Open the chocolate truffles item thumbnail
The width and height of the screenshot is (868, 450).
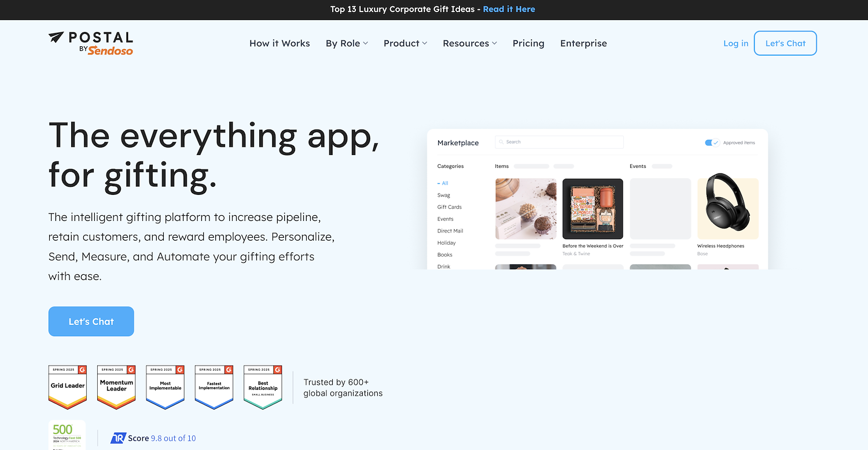[x=526, y=209]
